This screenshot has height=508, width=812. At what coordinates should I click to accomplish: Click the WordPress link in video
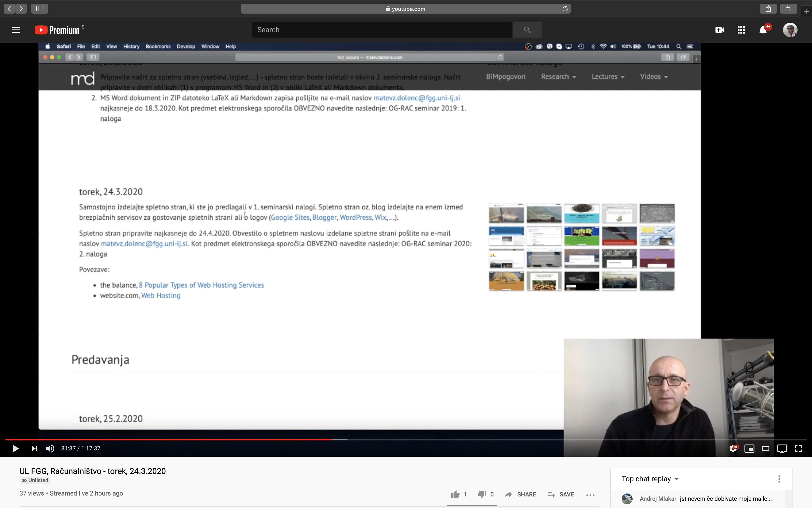click(356, 217)
